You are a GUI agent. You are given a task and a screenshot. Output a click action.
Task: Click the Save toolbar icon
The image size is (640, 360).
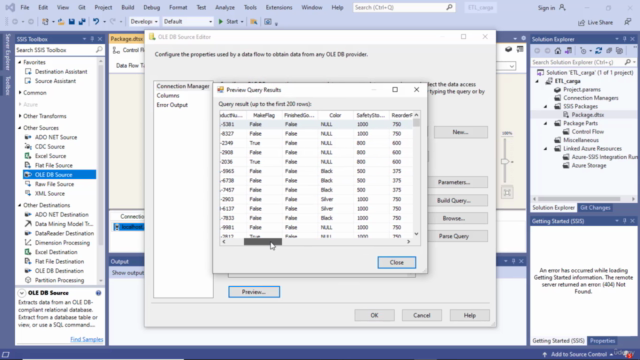[71, 22]
